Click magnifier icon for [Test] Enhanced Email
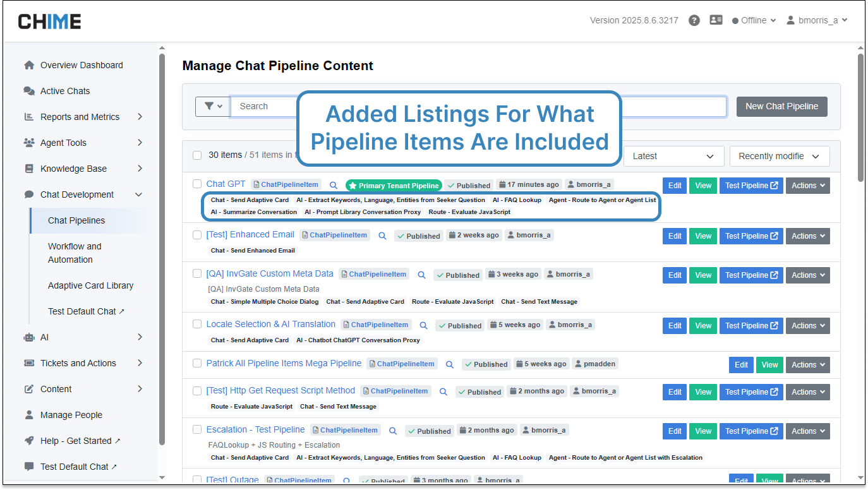 382,236
